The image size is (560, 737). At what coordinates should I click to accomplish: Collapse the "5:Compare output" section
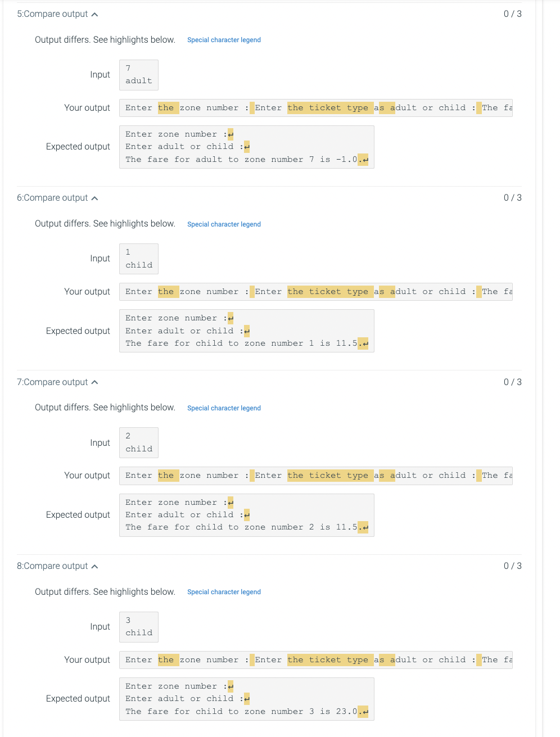click(x=96, y=13)
